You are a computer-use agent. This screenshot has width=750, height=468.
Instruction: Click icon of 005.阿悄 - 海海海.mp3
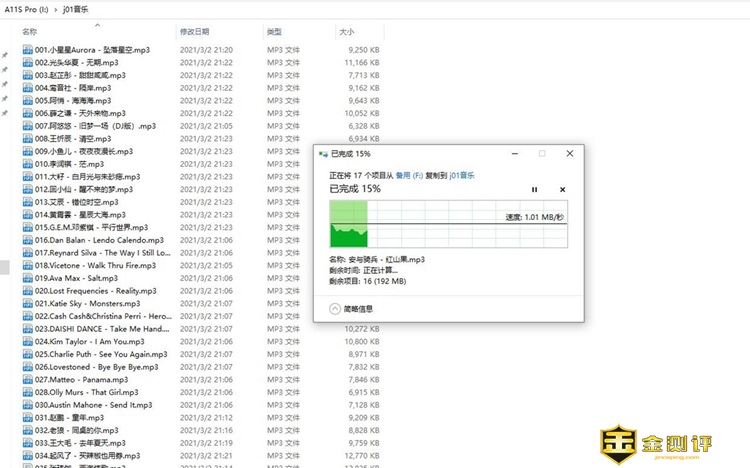coord(27,101)
